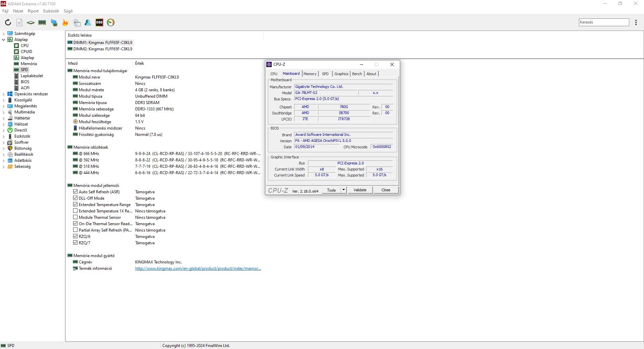Click the Tools button in CPU-Z

coord(331,190)
